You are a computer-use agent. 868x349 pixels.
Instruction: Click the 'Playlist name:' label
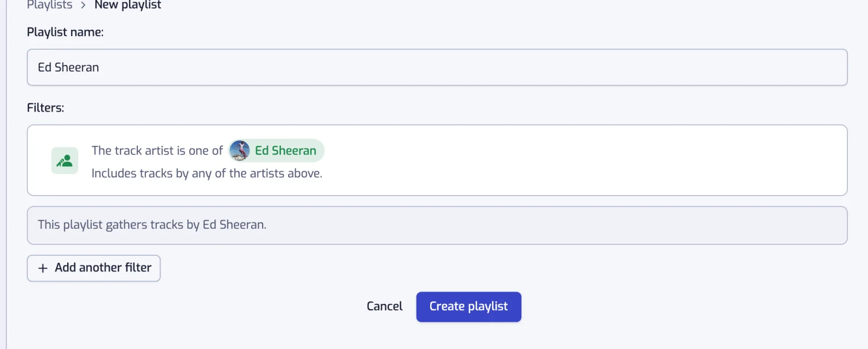[65, 32]
